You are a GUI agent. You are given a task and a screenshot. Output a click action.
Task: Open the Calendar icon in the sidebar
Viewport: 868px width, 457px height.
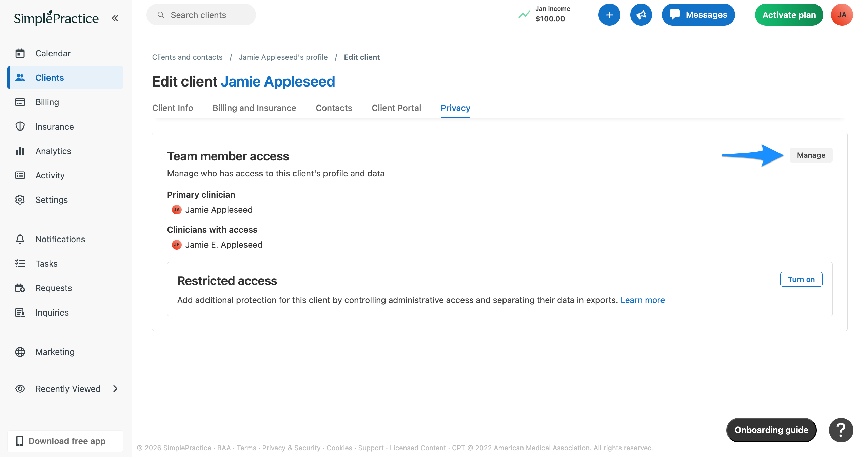pyautogui.click(x=20, y=53)
